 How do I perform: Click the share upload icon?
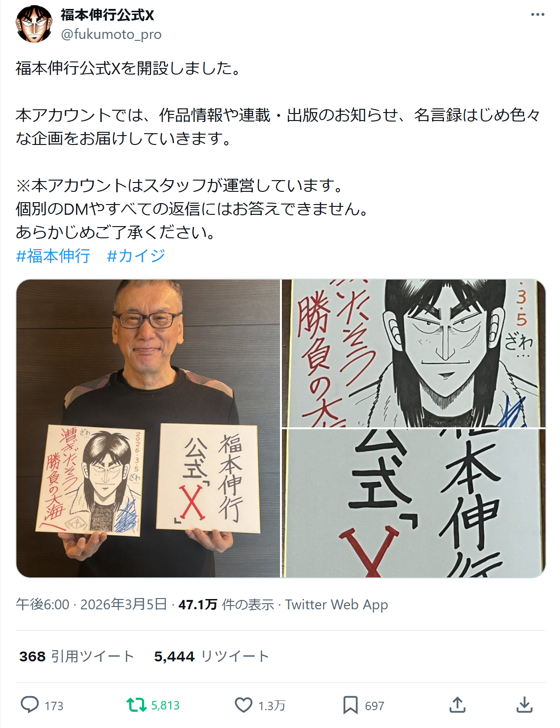pyautogui.click(x=457, y=705)
